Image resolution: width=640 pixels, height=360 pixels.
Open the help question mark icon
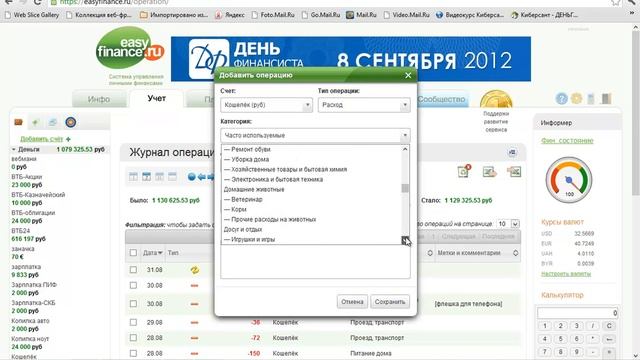pyautogui.click(x=562, y=98)
